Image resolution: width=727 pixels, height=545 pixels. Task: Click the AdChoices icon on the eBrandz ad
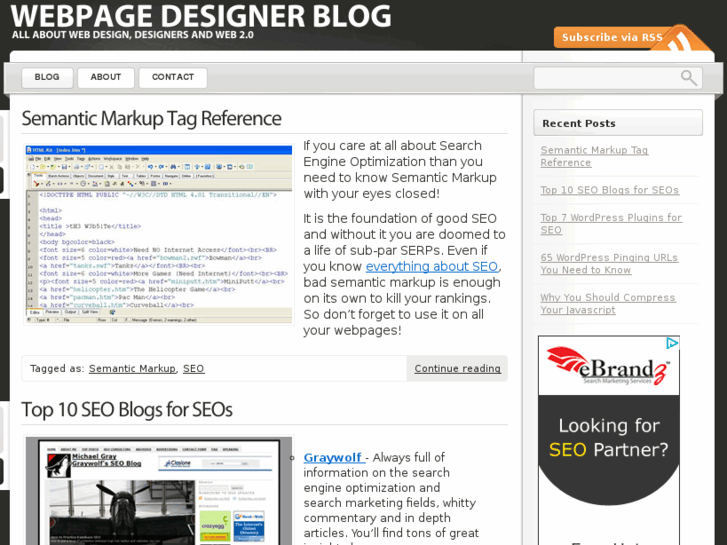coord(672,343)
